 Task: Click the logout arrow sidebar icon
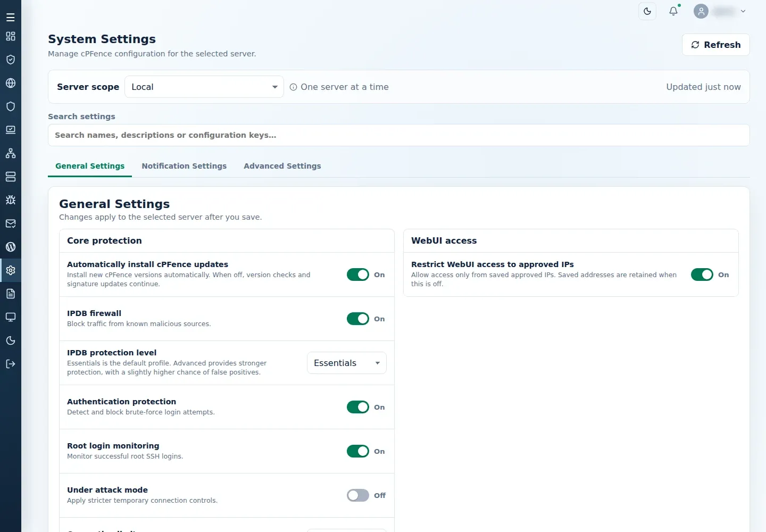point(11,364)
